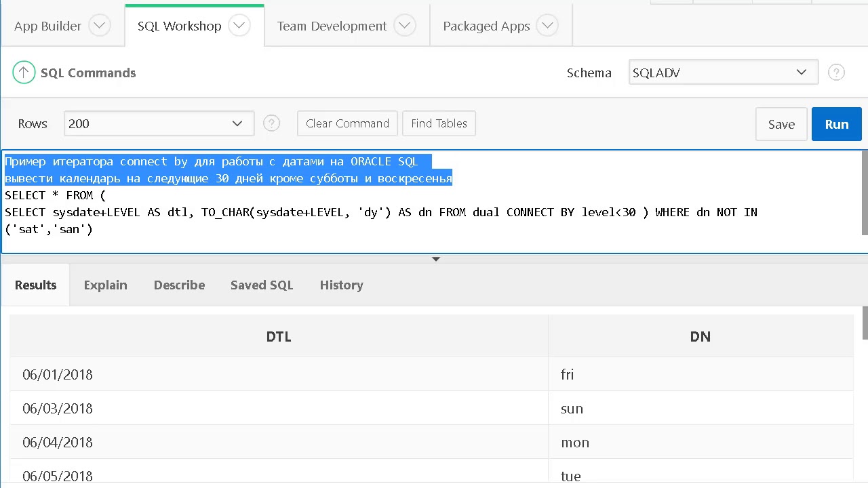Click the Save button
The image size is (868, 488).
[x=781, y=124]
